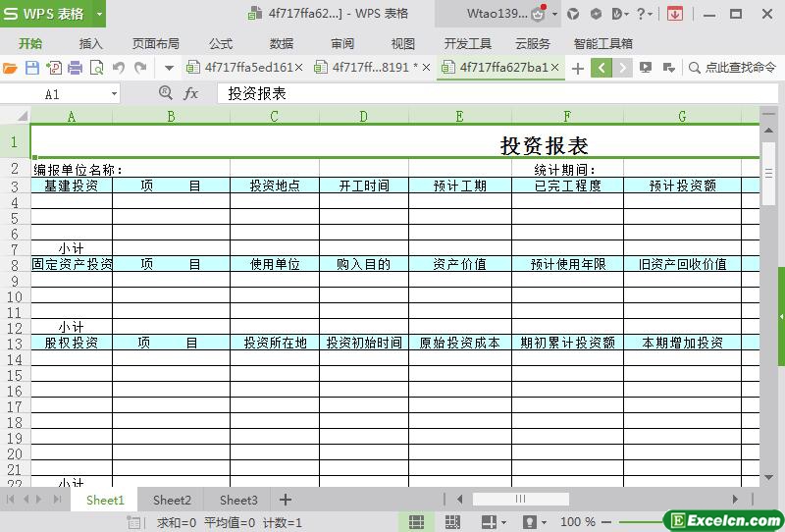Open the 智能工具箱 ribbon tab

(x=602, y=43)
